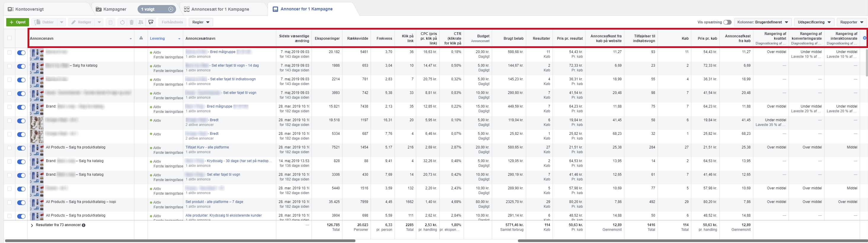Sort by the "Brugt beløb" column header

click(x=513, y=39)
